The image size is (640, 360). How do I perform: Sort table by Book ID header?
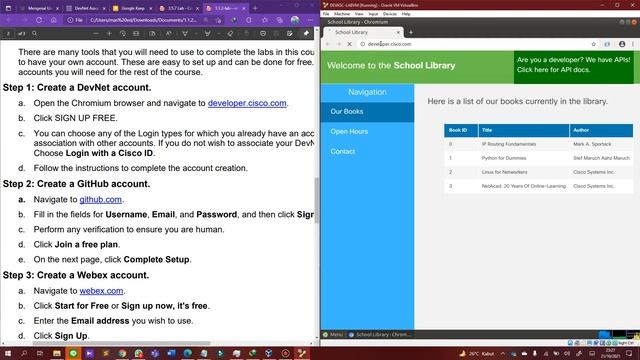point(461,130)
